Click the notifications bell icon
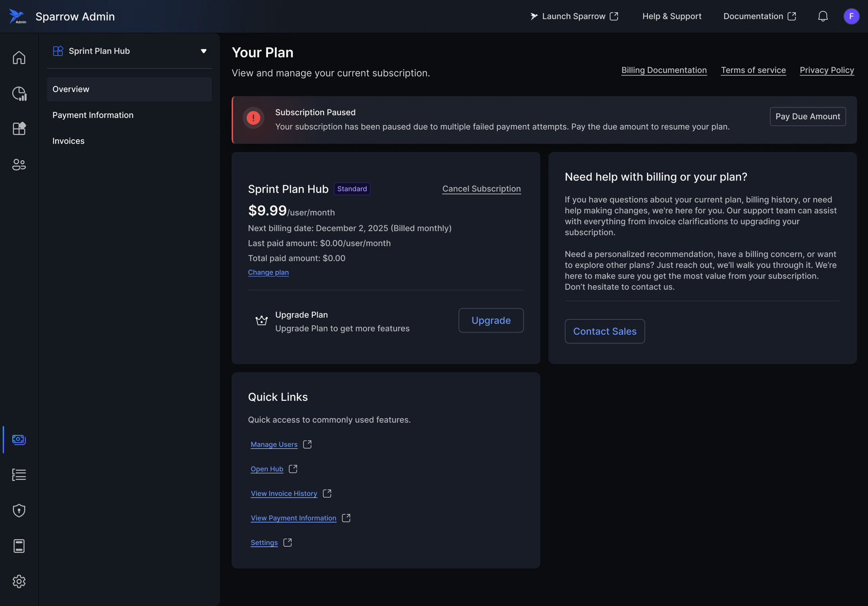868x606 pixels. click(823, 16)
